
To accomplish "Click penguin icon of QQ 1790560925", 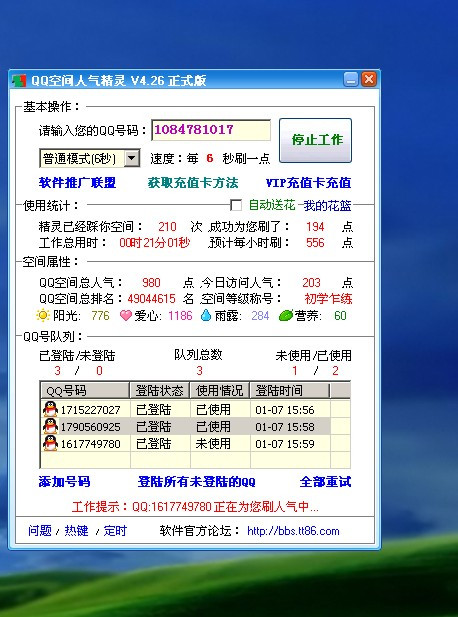I will pyautogui.click(x=50, y=426).
